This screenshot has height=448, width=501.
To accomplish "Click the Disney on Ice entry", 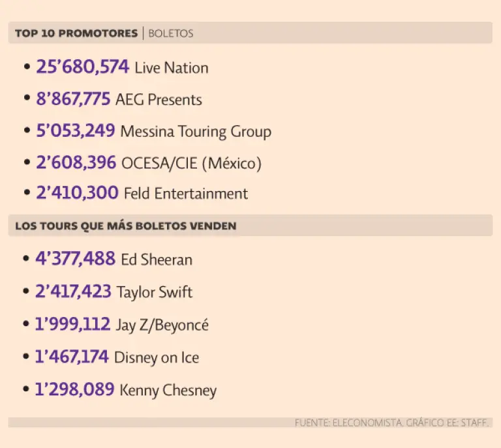I will (x=157, y=357).
